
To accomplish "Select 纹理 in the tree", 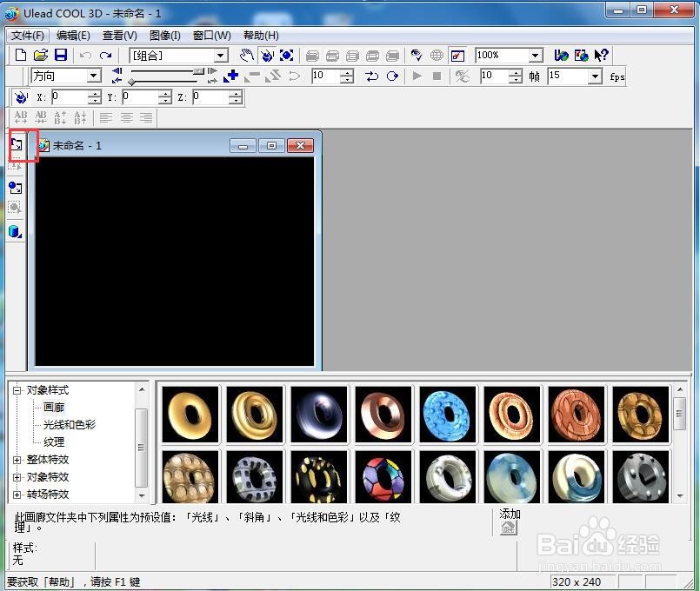I will point(54,442).
